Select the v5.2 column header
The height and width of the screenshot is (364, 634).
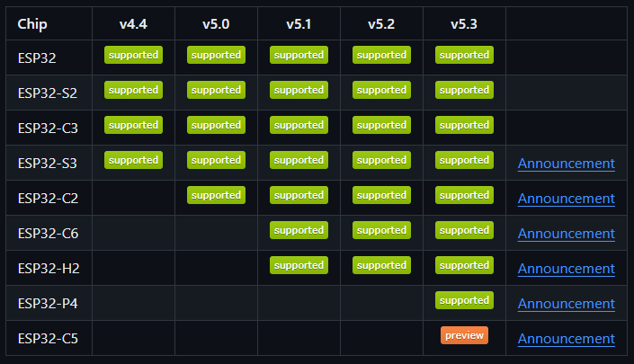coord(381,23)
